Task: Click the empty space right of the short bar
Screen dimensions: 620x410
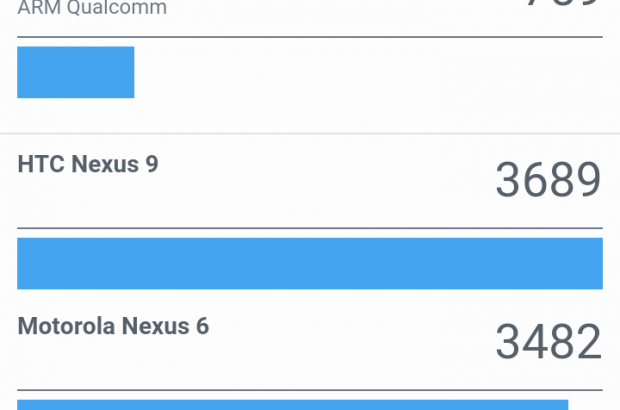Action: click(370, 72)
